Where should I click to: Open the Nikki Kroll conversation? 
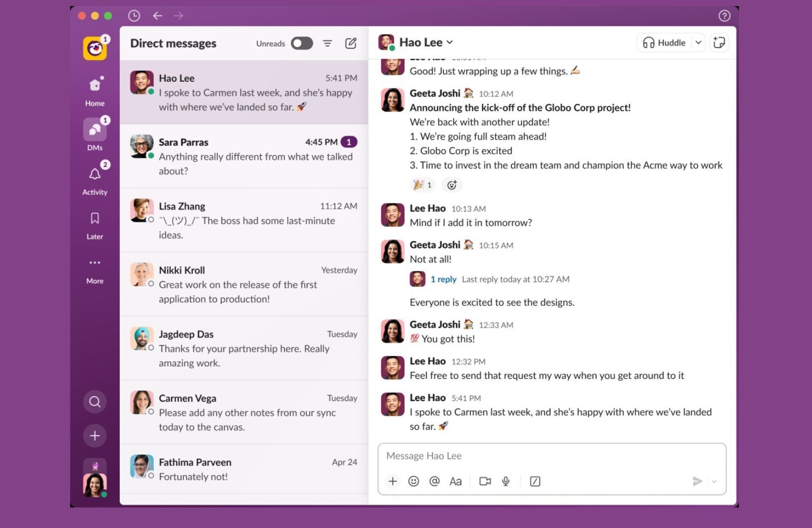coord(244,284)
